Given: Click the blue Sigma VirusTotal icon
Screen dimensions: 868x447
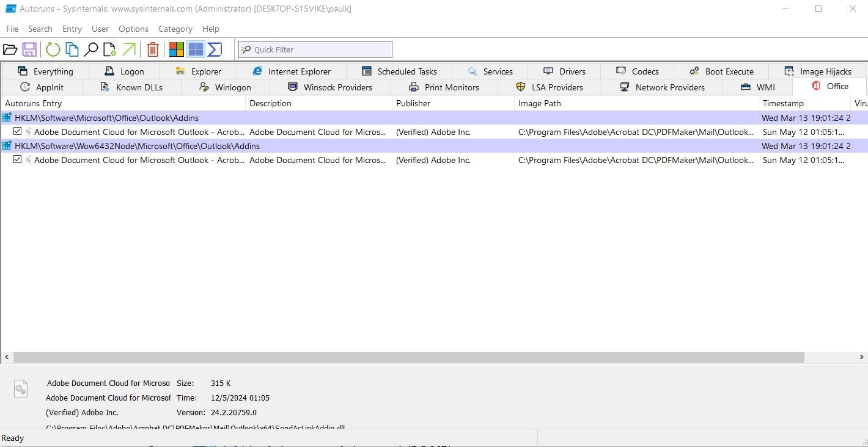Looking at the screenshot, I should (215, 49).
